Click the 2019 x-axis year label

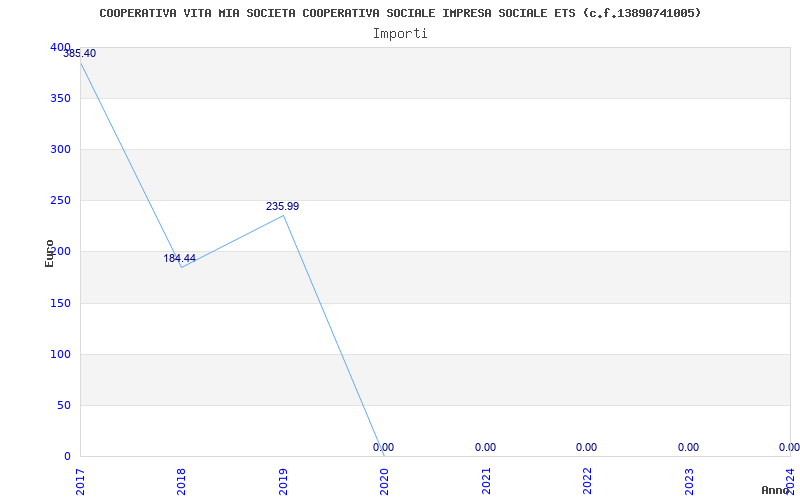[283, 482]
